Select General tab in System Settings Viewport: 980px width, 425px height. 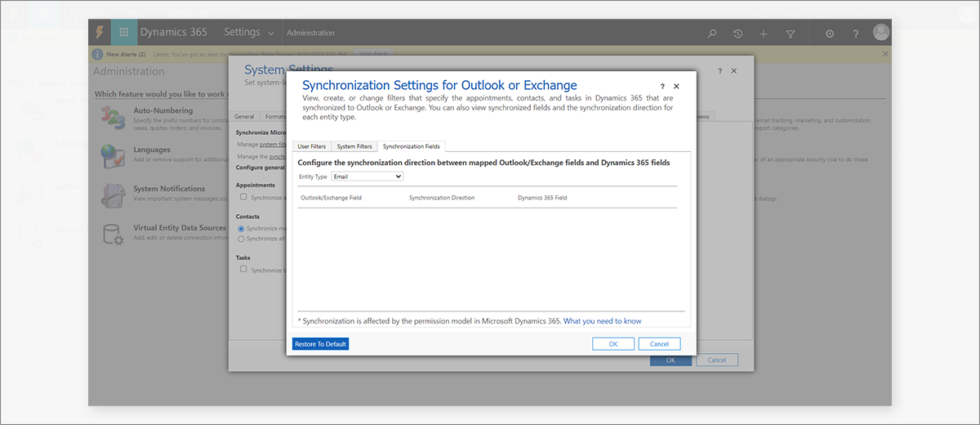[244, 117]
